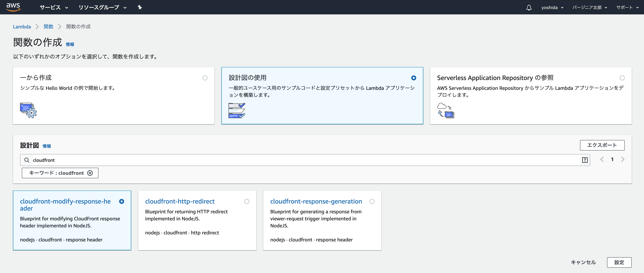Screen dimensions: 644x273
Task: Click the AWS logo home icon
Action: 13,7
